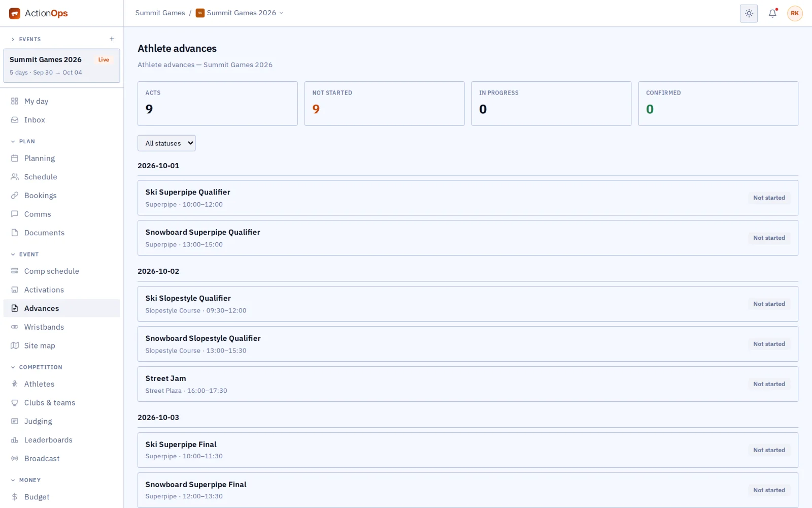Toggle the light/dark theme sun icon
The width and height of the screenshot is (812, 508).
click(x=749, y=13)
